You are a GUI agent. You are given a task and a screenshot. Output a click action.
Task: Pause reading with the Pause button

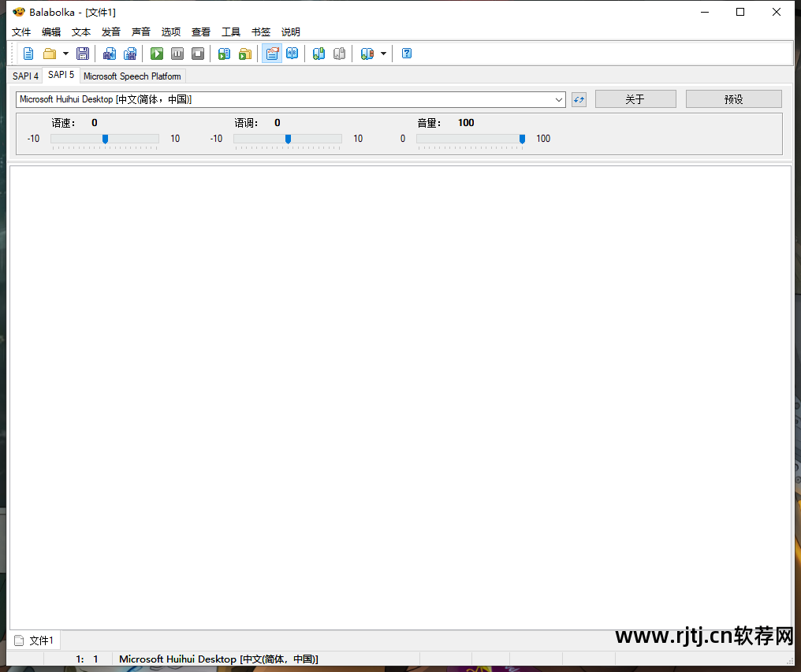click(177, 54)
